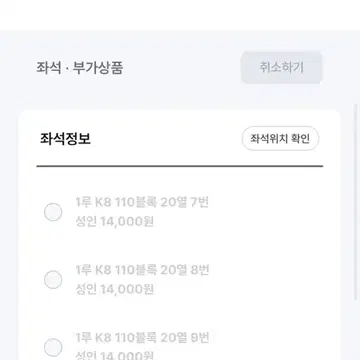Click the seat label 1루 K8 110블록 20열 7번
Image resolution: width=360 pixels, height=360 pixels.
click(142, 202)
